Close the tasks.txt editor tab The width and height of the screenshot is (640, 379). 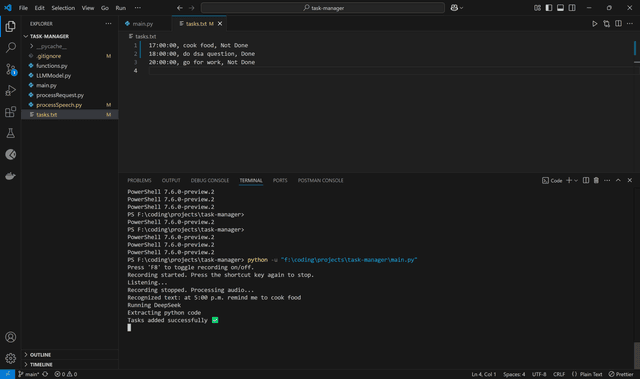pyautogui.click(x=220, y=24)
